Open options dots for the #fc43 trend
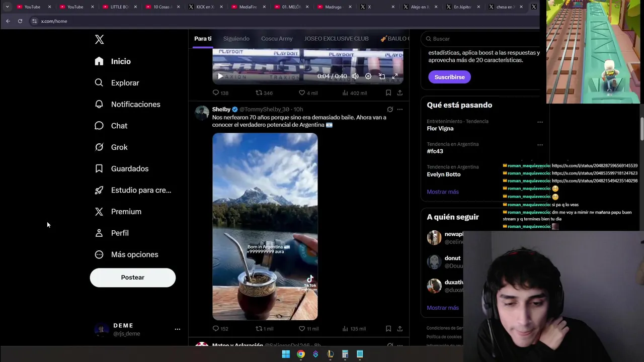 click(540, 145)
